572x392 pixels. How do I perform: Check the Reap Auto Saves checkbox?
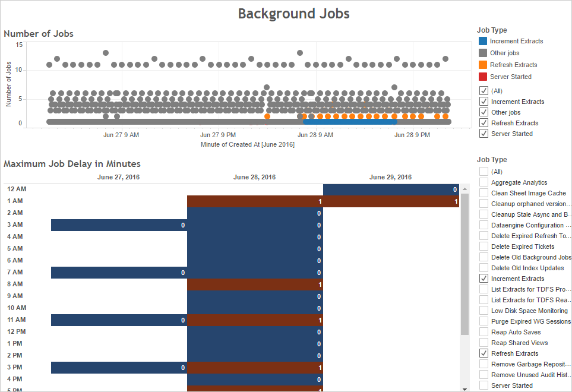(483, 332)
